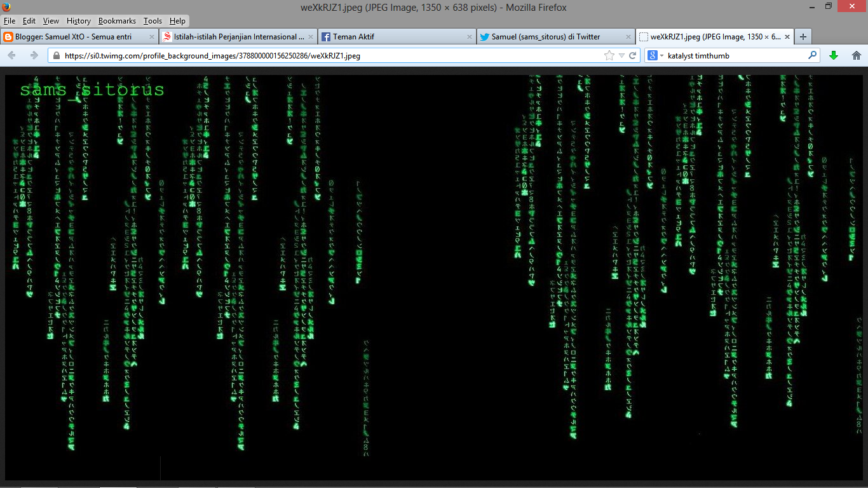Open a new tab with plus button

(803, 37)
